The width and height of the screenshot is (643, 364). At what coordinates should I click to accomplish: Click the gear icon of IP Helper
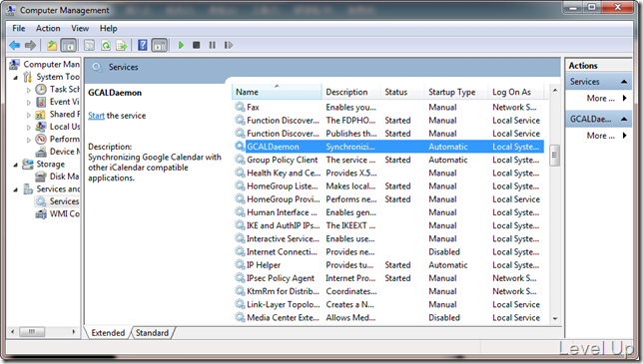coord(240,265)
